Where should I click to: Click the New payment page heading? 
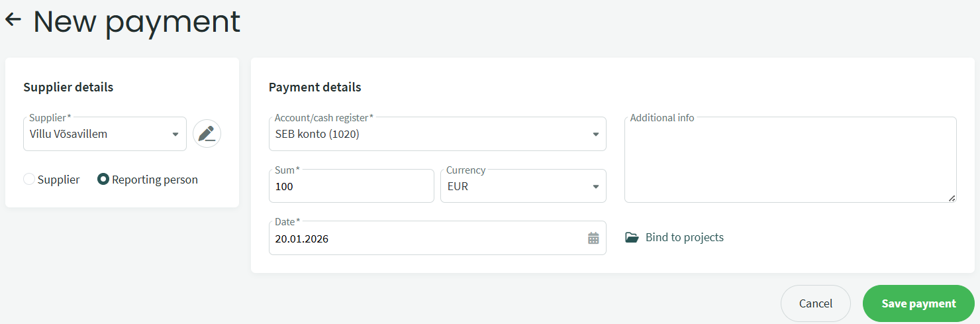[x=136, y=21]
